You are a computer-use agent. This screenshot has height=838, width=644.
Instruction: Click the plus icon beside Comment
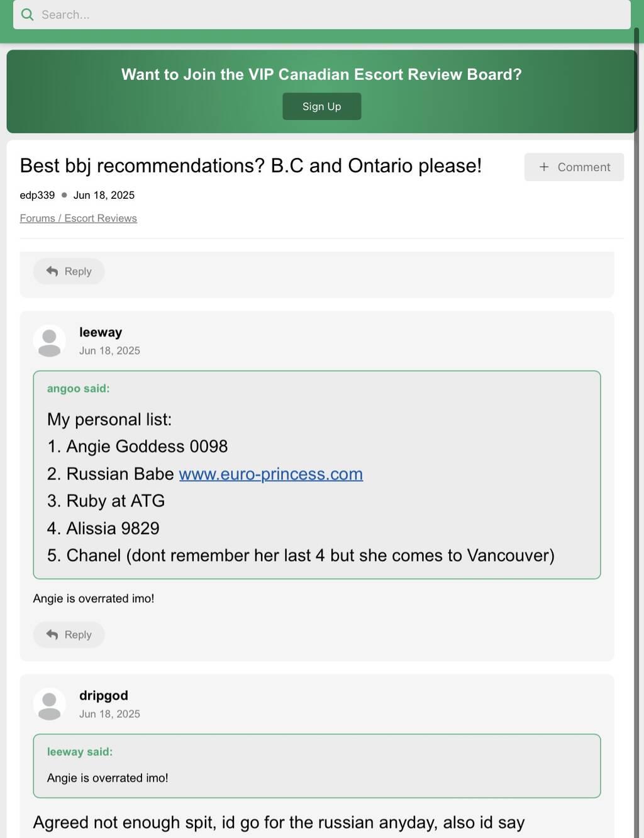coord(544,167)
